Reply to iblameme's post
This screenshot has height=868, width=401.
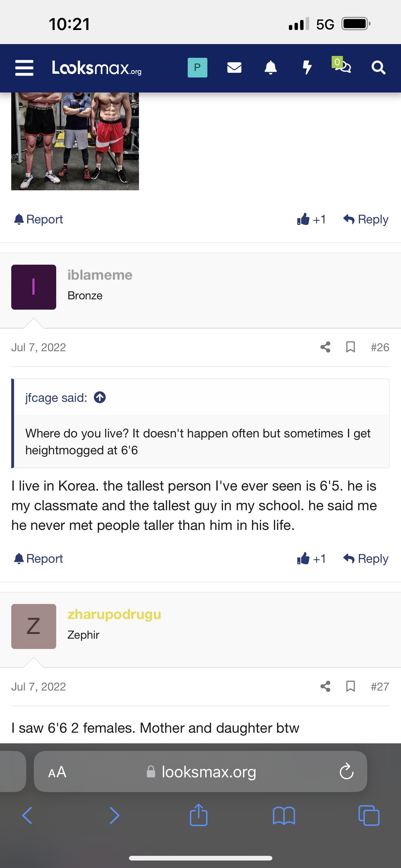pyautogui.click(x=366, y=558)
